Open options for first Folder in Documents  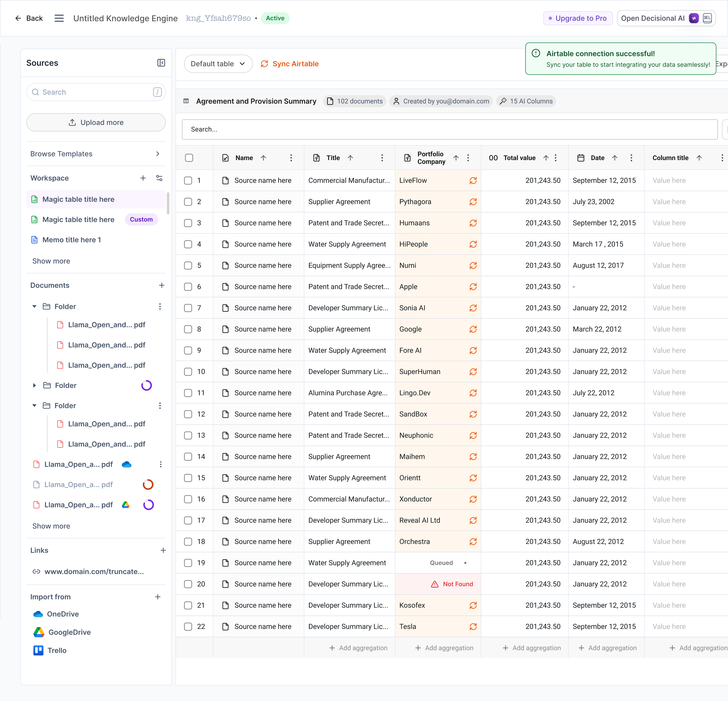pyautogui.click(x=160, y=306)
